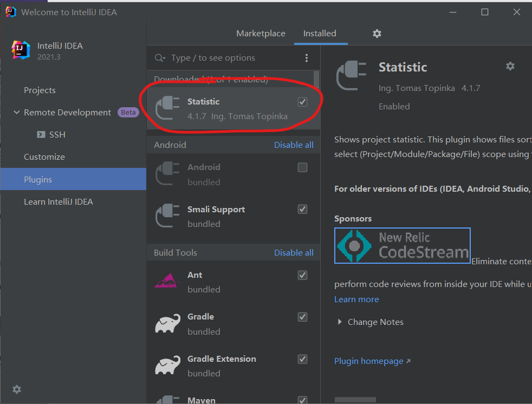Expand the Change Notes section

(339, 322)
